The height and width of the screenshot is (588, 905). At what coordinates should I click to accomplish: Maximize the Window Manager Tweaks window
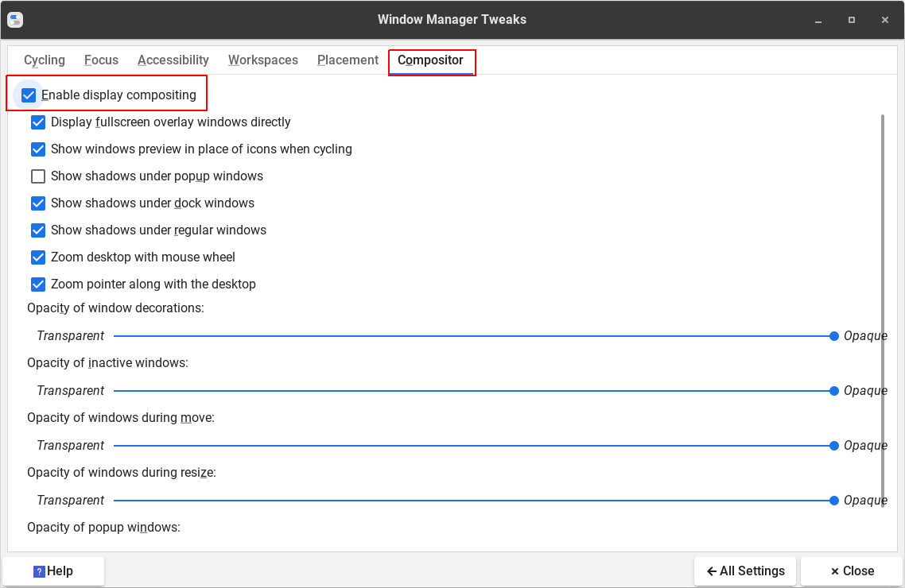pos(851,20)
